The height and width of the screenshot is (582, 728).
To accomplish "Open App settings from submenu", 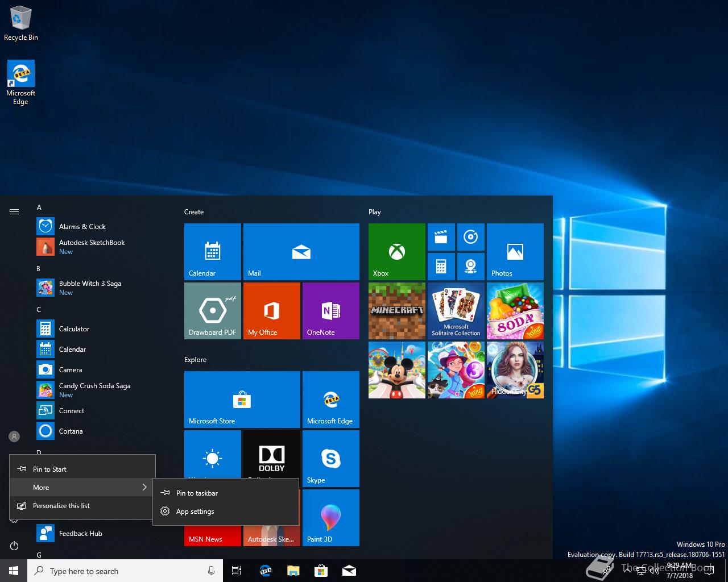I will (226, 511).
